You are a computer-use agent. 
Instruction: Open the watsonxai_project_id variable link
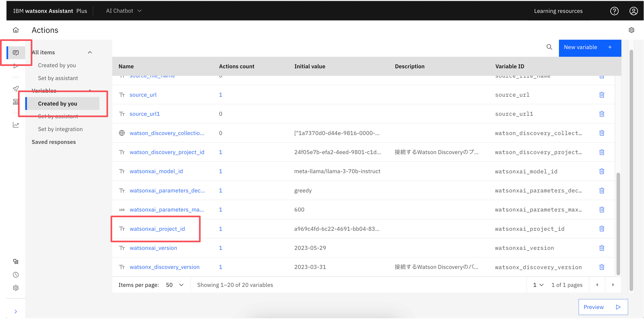[157, 229]
